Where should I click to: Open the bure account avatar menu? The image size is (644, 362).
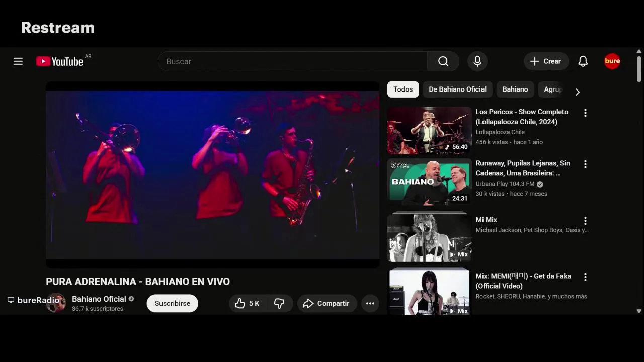[x=612, y=61]
